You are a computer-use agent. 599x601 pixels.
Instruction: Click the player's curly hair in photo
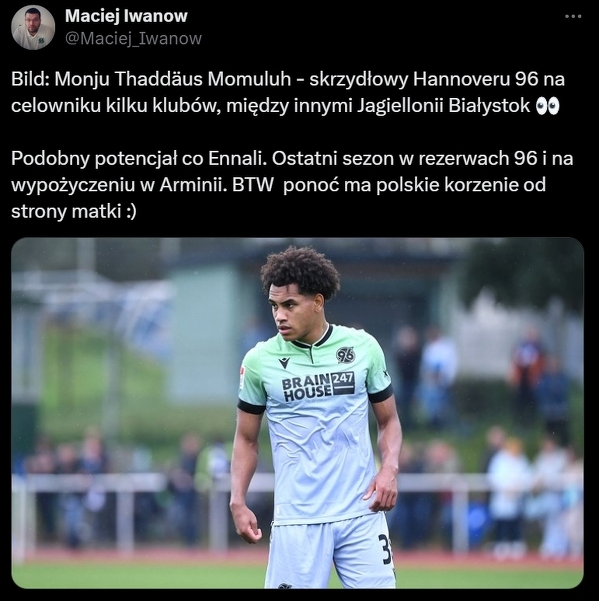point(300,271)
